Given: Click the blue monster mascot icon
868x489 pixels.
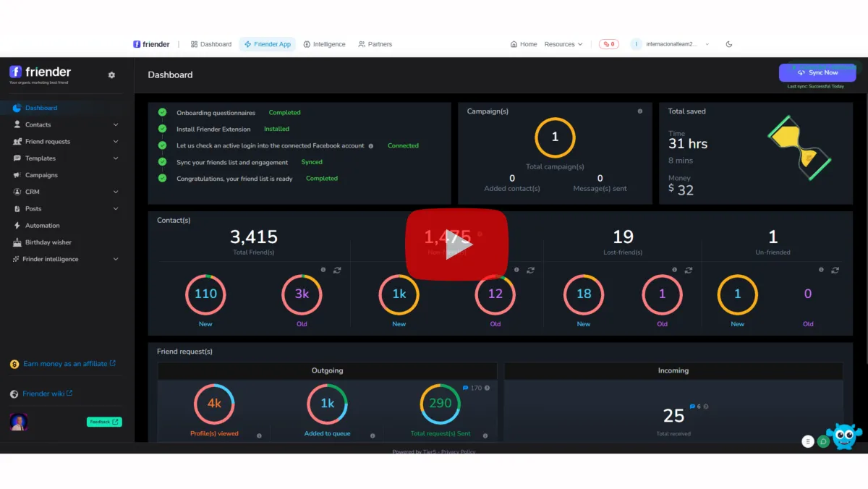Looking at the screenshot, I should [845, 436].
